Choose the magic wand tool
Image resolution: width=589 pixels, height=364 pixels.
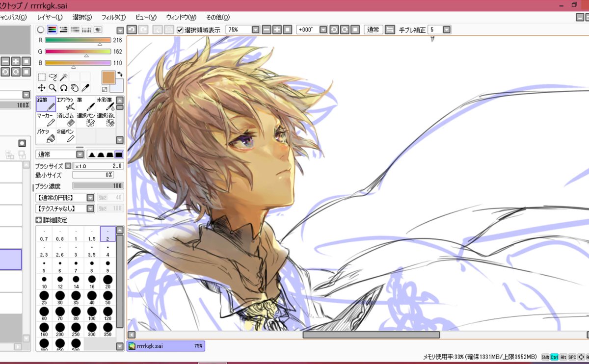click(x=63, y=77)
